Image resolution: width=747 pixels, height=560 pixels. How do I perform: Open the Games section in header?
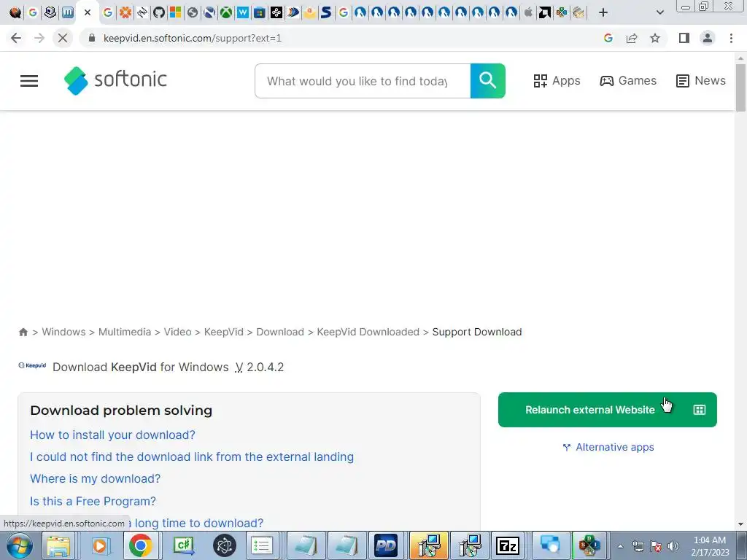pos(628,81)
